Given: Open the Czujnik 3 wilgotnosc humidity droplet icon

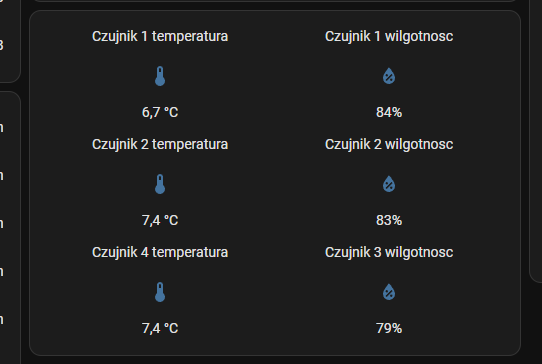Looking at the screenshot, I should point(389,292).
